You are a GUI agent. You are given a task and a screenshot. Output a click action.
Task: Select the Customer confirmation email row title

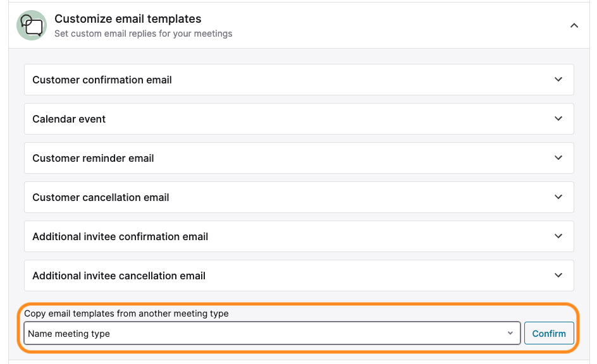[102, 80]
